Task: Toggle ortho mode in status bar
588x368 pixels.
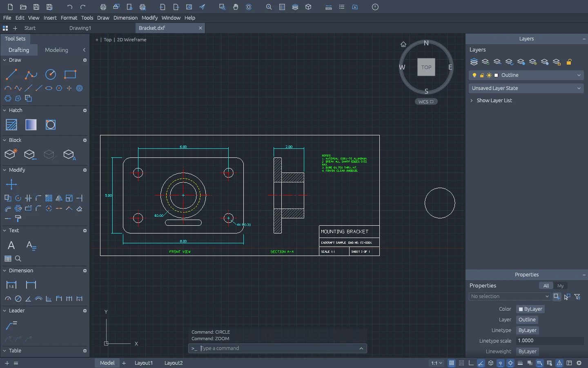Action: (x=471, y=363)
